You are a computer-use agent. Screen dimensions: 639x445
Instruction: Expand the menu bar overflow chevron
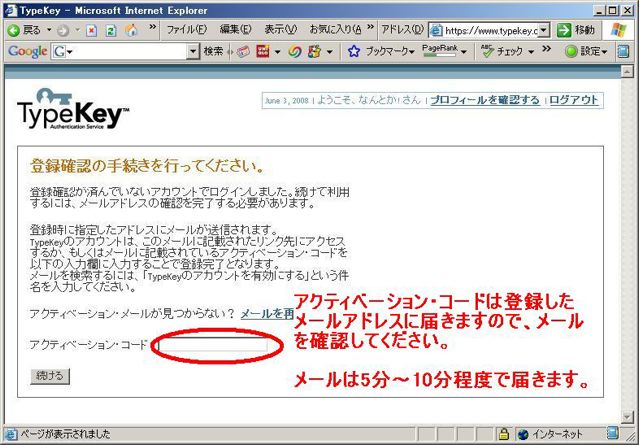pyautogui.click(x=370, y=27)
